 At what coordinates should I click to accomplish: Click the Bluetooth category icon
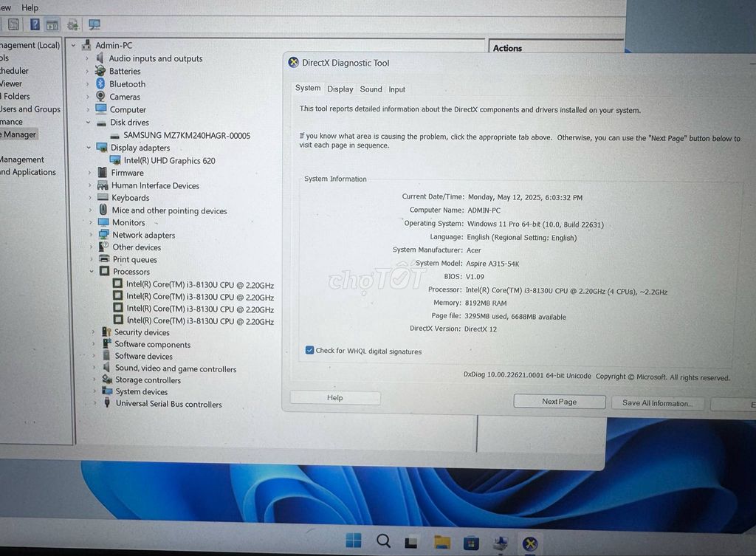[100, 83]
